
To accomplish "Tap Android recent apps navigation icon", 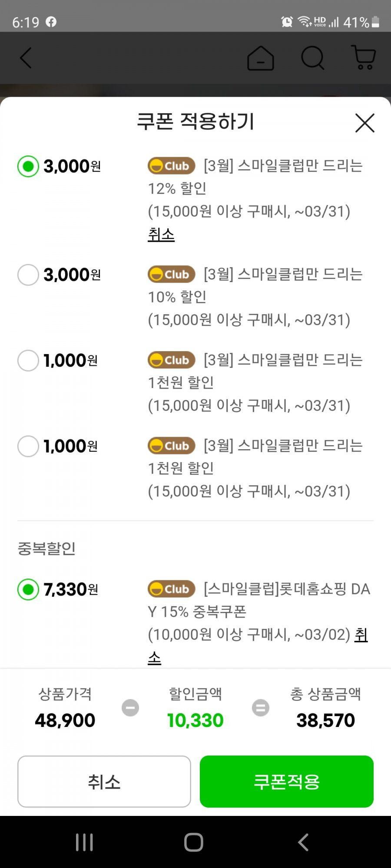I will pyautogui.click(x=84, y=842).
